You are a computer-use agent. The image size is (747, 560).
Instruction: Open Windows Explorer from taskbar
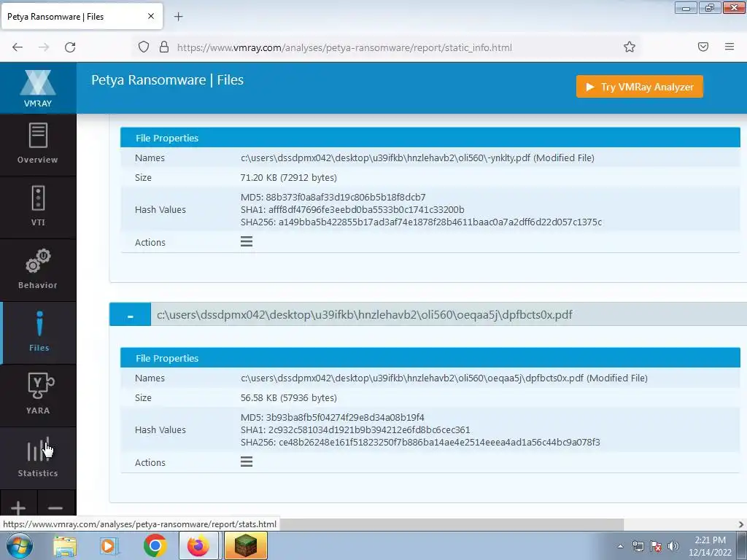tap(65, 545)
